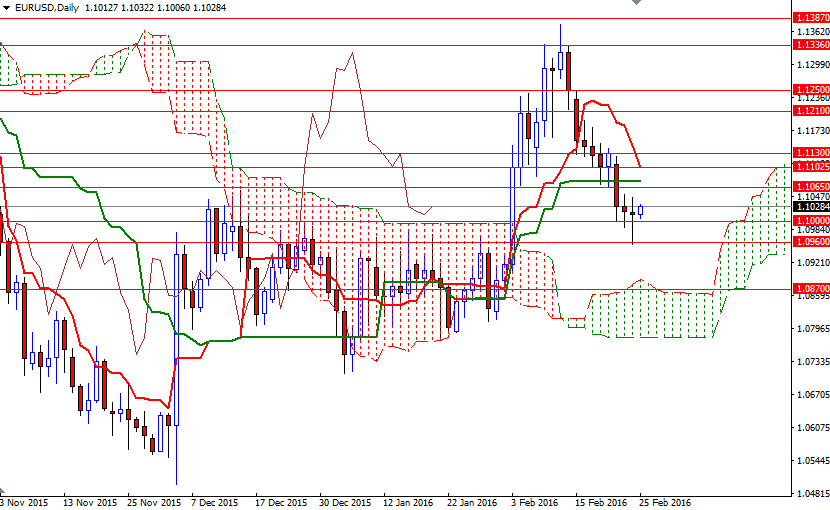The height and width of the screenshot is (510, 830).
Task: Click the EURUSD,Daily chart title text
Action: pyautogui.click(x=47, y=8)
